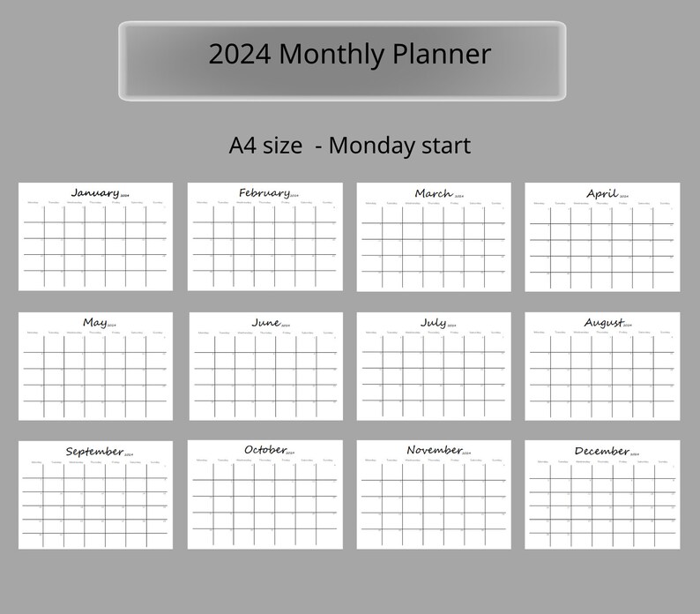The image size is (700, 614).
Task: Click the December month heading text
Action: [x=602, y=451]
